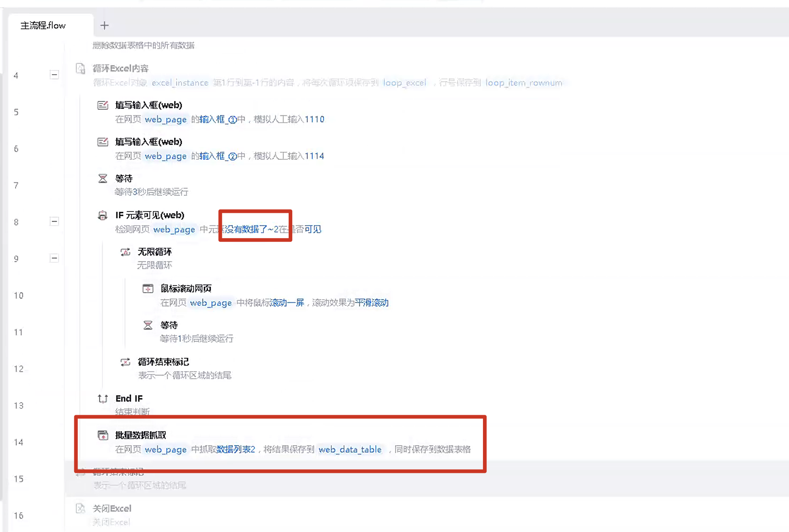Click the 平滑滚动 parameter link
789x532 pixels.
click(372, 303)
